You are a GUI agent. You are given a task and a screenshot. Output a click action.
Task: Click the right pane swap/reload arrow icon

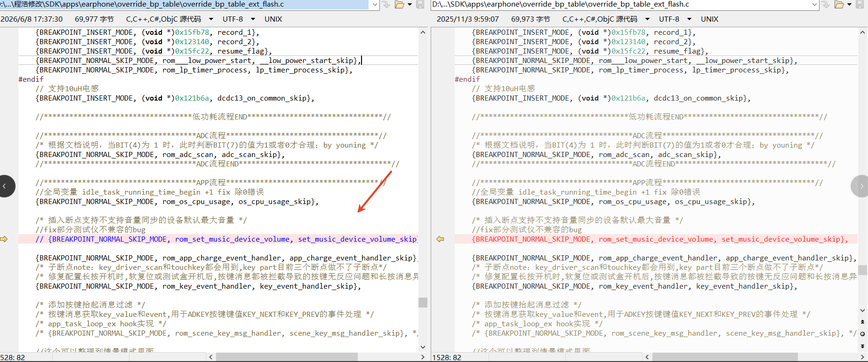tap(826, 5)
